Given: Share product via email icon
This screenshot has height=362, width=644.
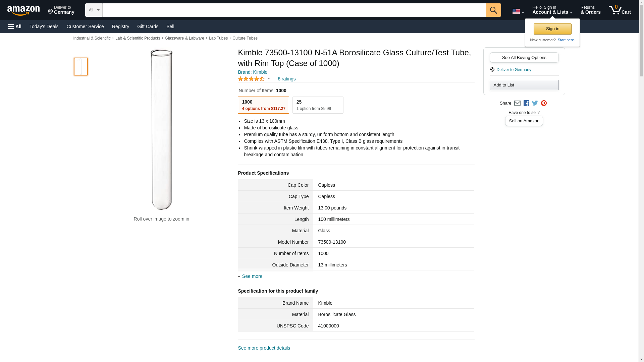Looking at the screenshot, I should click(517, 103).
